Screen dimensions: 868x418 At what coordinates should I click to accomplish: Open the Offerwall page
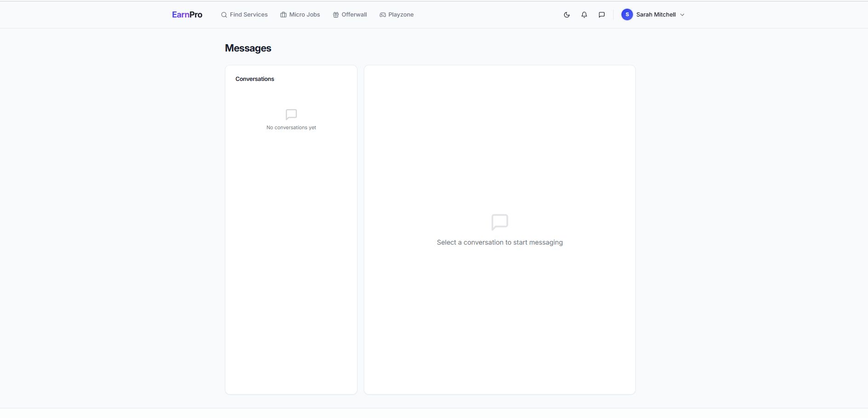click(350, 15)
